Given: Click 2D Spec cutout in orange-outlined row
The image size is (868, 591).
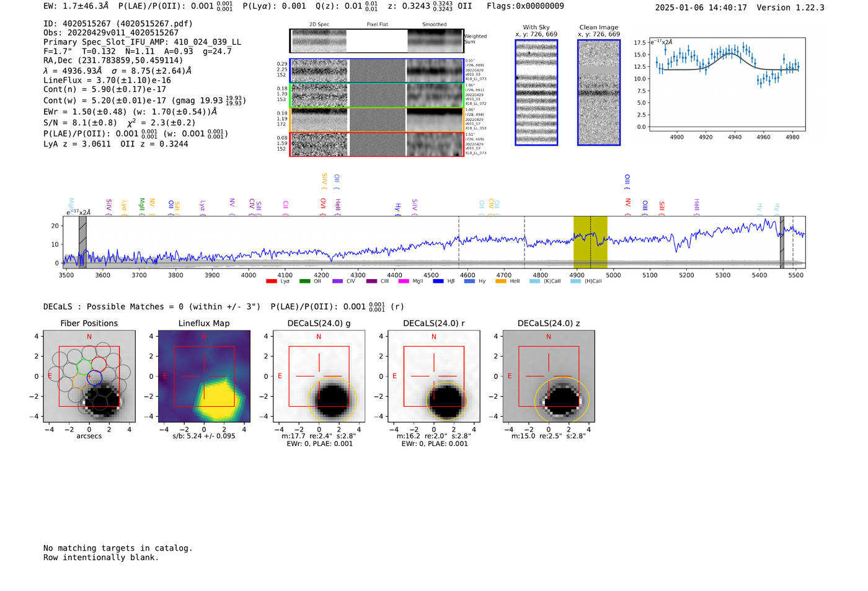Looking at the screenshot, I should (x=319, y=120).
